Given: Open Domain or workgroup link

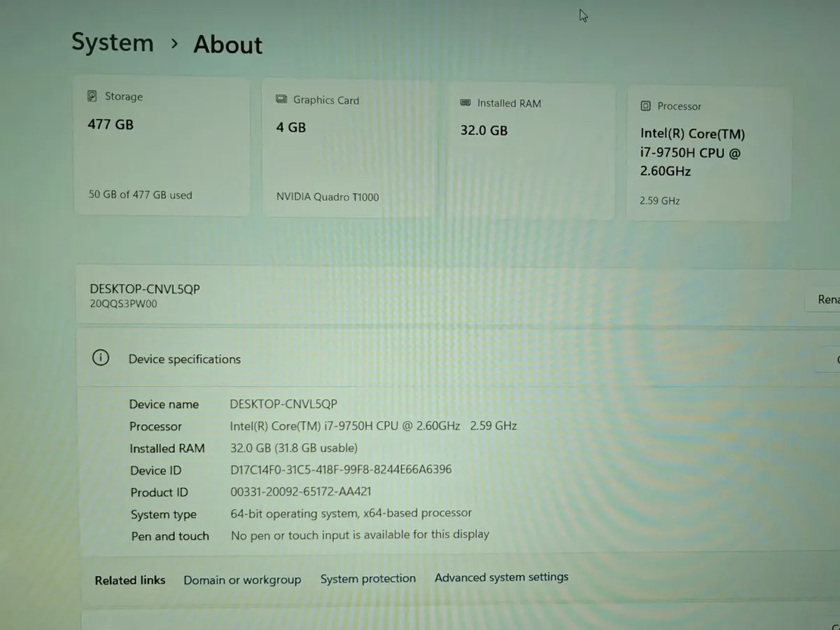Looking at the screenshot, I should (242, 580).
